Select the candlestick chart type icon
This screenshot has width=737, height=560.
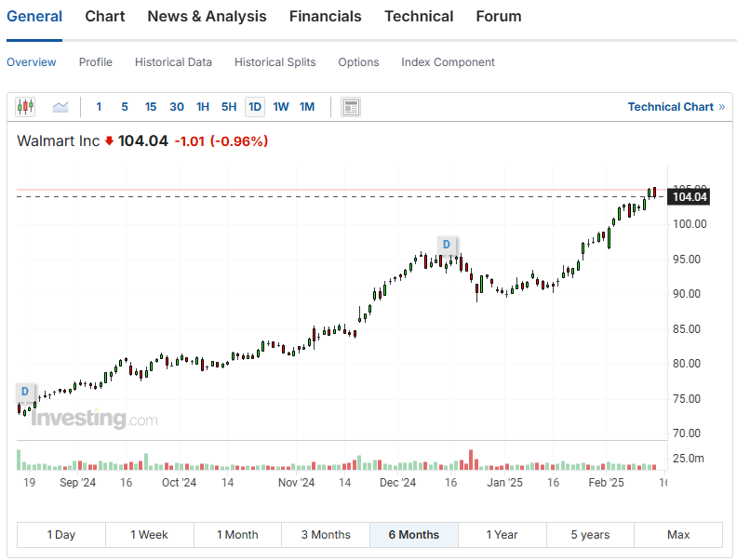25,107
